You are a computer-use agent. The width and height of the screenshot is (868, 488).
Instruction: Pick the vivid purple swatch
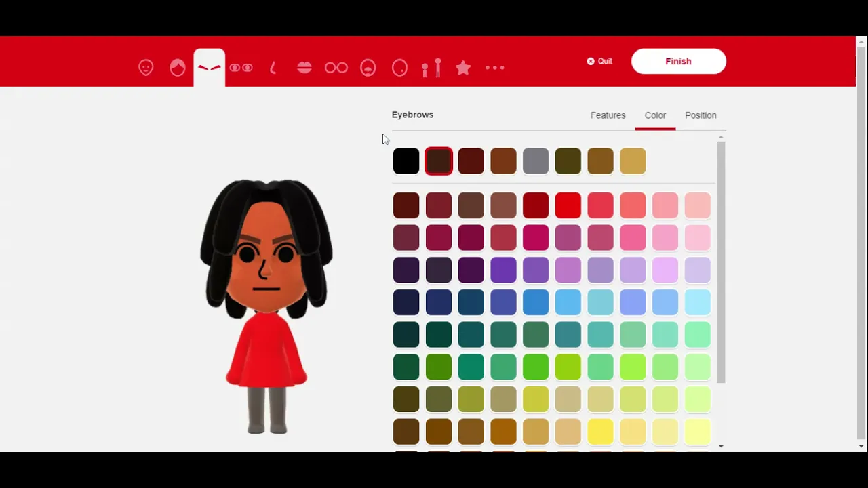point(503,270)
